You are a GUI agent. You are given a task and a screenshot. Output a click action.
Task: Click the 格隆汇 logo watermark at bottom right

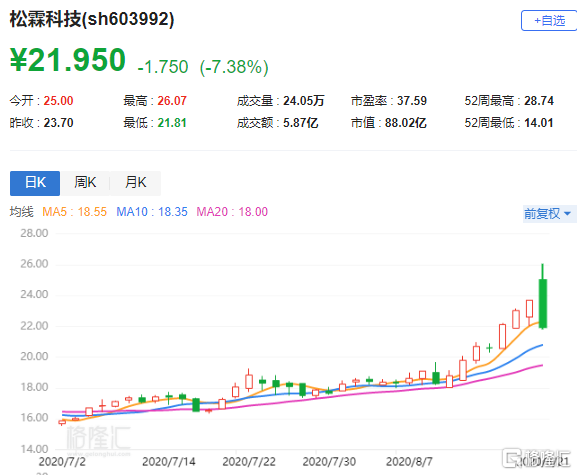537,458
